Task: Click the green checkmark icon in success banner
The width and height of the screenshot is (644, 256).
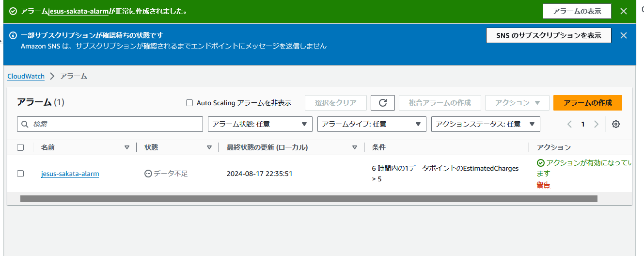Action: point(13,11)
